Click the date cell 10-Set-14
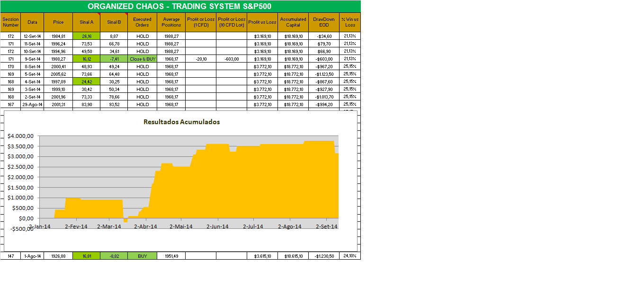The height and width of the screenshot is (290, 644). tap(33, 51)
